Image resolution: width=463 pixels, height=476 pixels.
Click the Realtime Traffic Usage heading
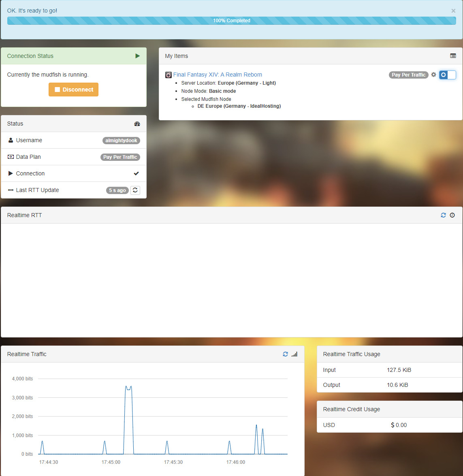pyautogui.click(x=352, y=354)
